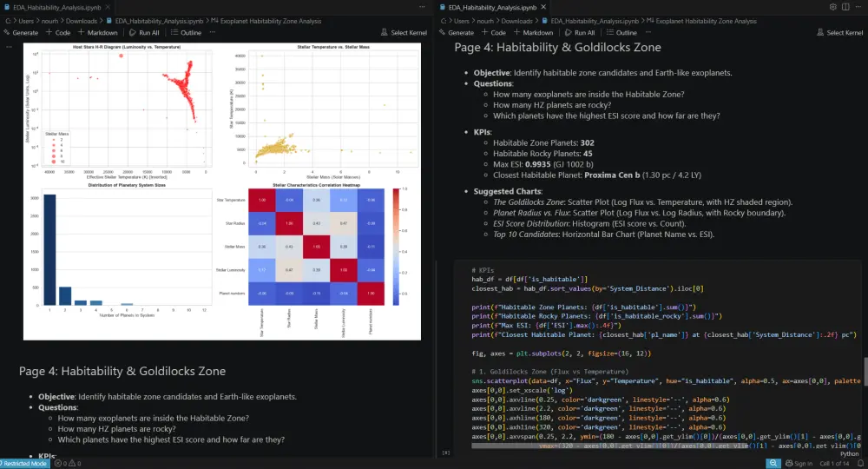
Task: Click Generate in the left notebook toolbar
Action: [x=21, y=33]
